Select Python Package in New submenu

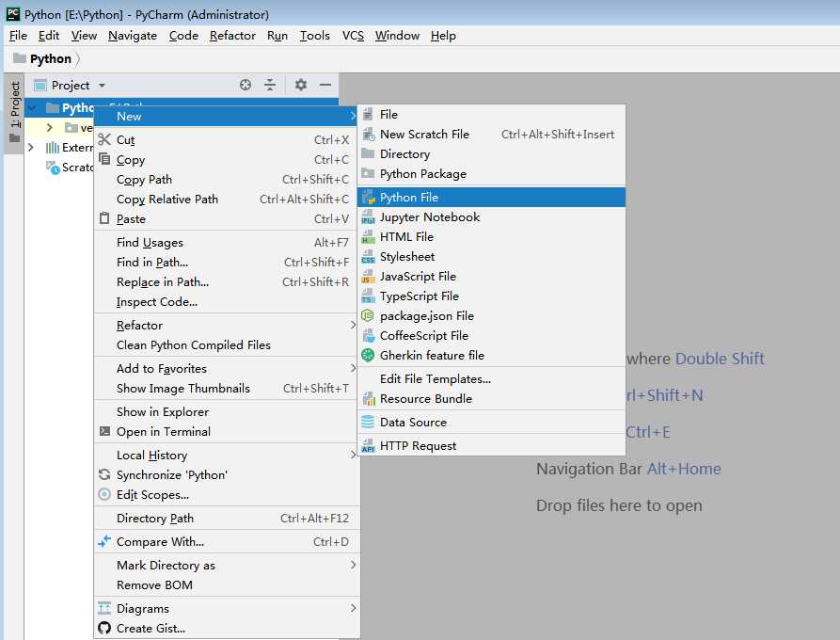tap(491, 174)
